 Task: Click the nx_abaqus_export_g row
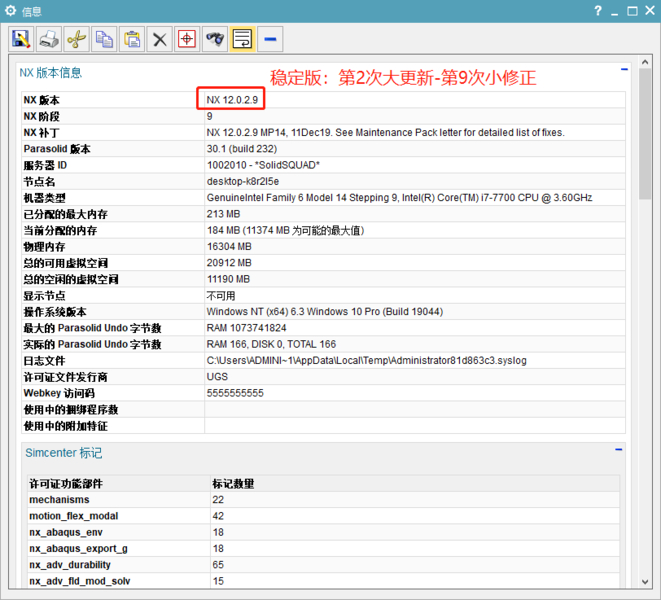(324, 549)
